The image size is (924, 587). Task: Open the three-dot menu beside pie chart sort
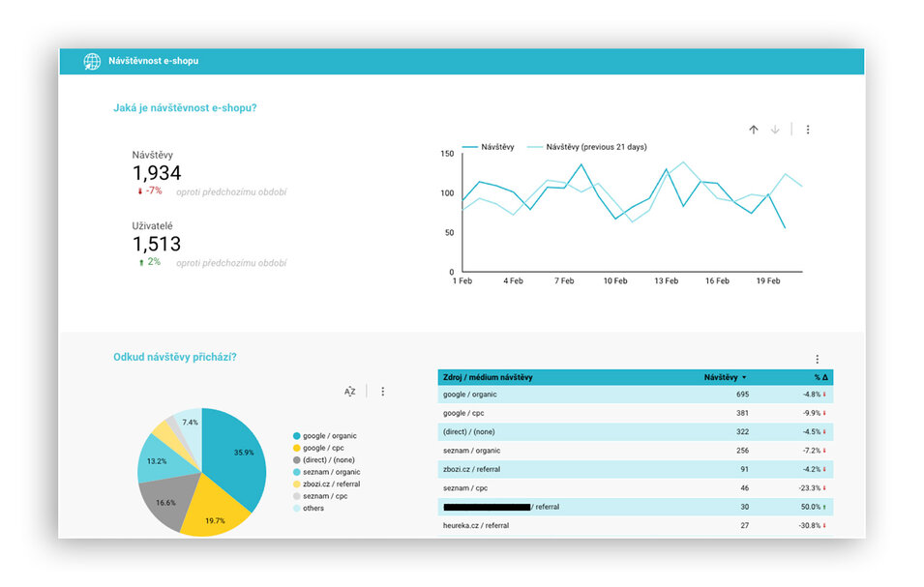(x=383, y=392)
